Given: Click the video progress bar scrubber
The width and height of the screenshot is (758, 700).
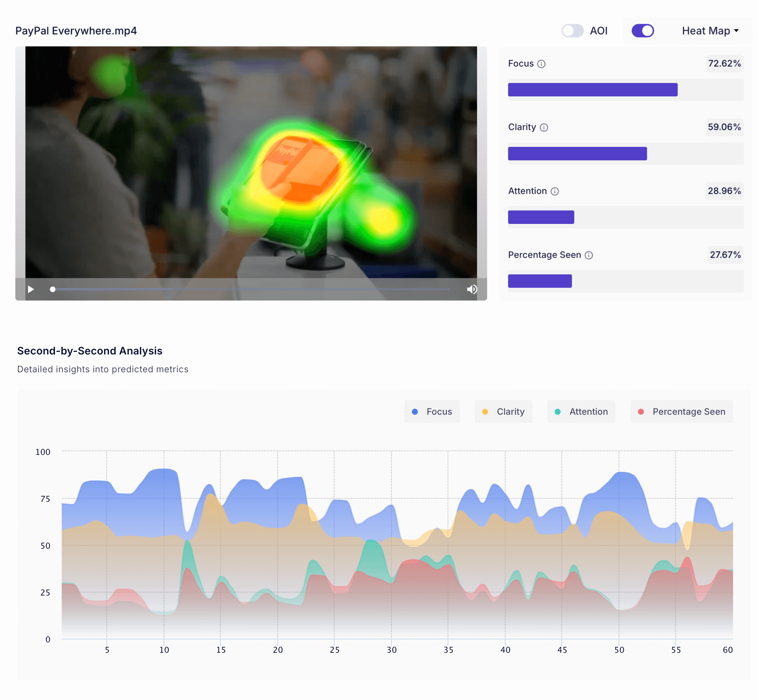Looking at the screenshot, I should click(x=53, y=290).
